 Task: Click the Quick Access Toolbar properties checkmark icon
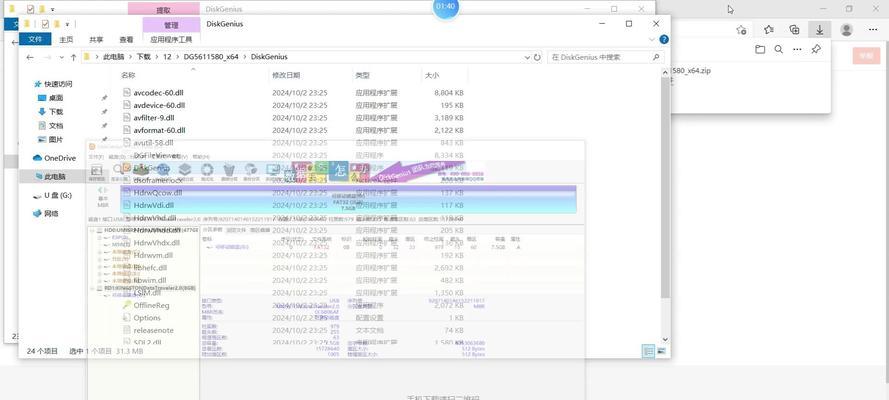[x=45, y=24]
